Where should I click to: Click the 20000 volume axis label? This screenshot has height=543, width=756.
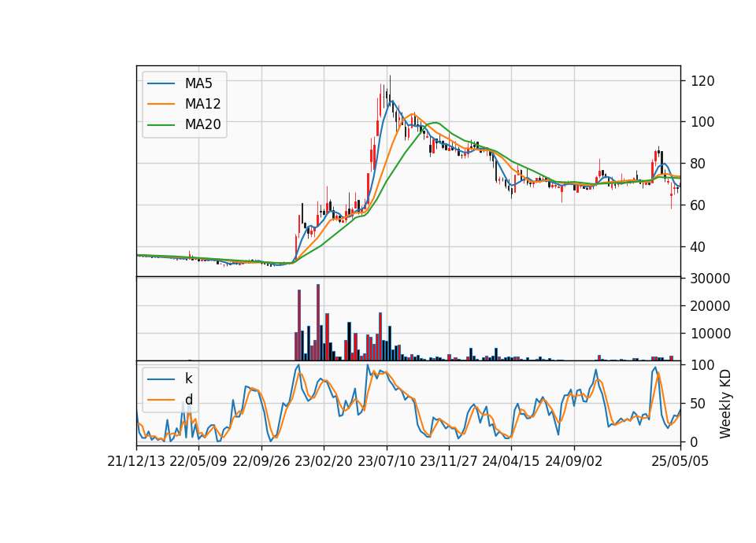[710, 306]
